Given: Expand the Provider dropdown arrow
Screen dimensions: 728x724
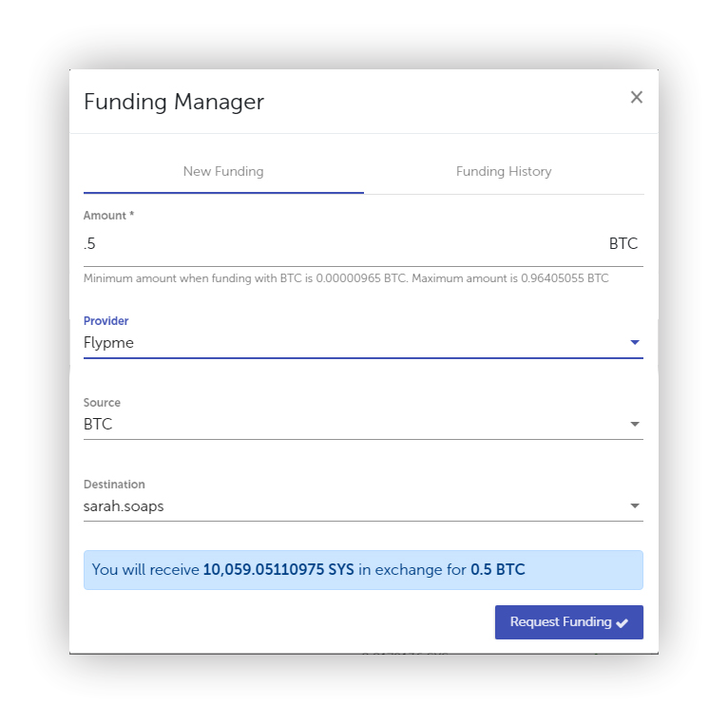Looking at the screenshot, I should 635,343.
